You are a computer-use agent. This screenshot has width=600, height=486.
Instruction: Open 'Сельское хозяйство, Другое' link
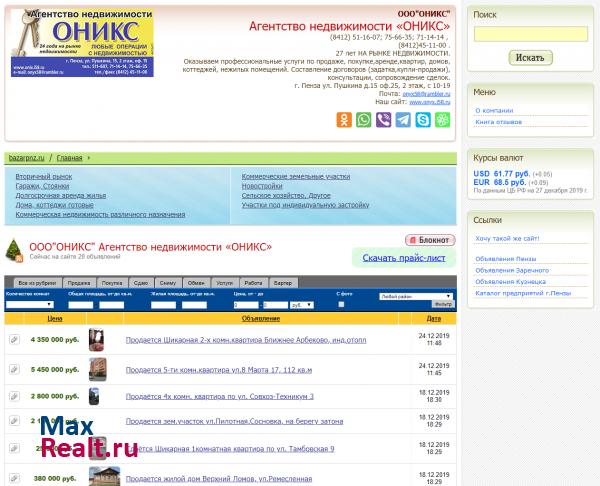coord(286,196)
